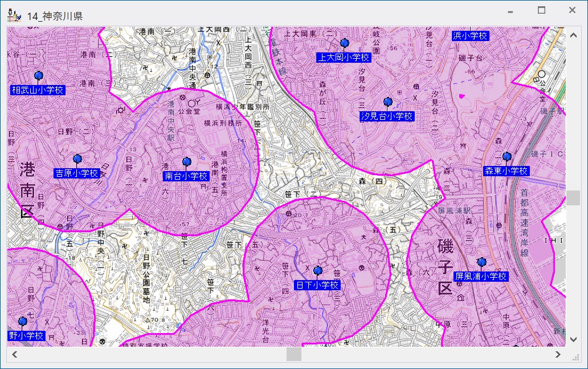The width and height of the screenshot is (588, 369).
Task: Click the 相武山小学校 blue pin marker
Action: pos(38,76)
